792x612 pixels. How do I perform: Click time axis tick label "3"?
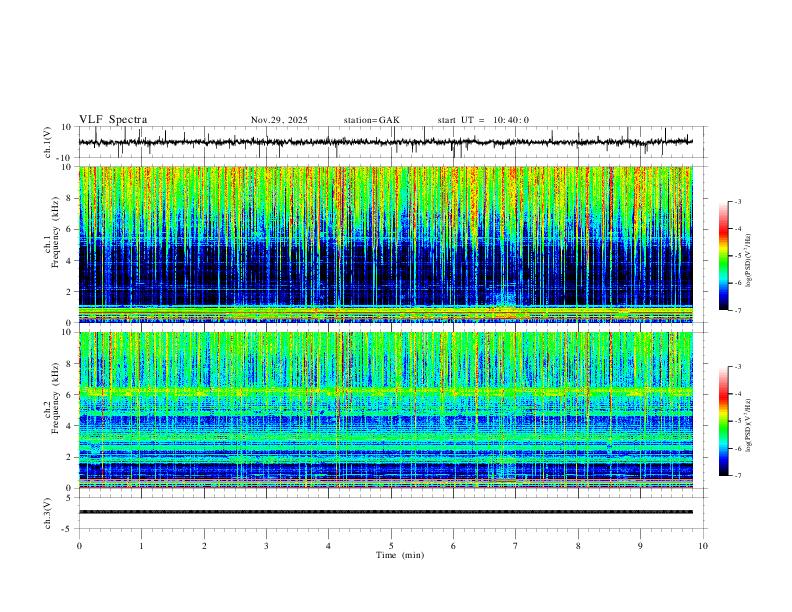[266, 546]
